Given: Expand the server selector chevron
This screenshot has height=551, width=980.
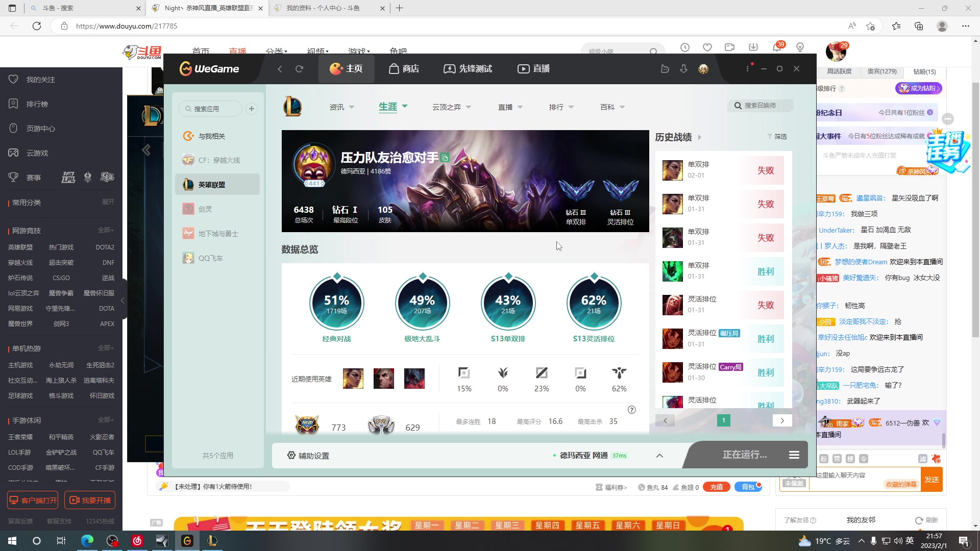Looking at the screenshot, I should point(659,456).
